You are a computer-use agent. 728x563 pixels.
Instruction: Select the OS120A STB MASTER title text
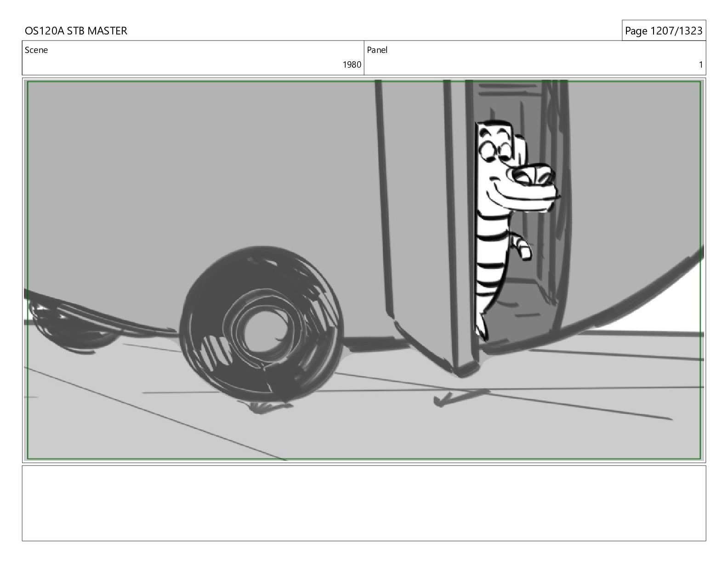[x=76, y=31]
